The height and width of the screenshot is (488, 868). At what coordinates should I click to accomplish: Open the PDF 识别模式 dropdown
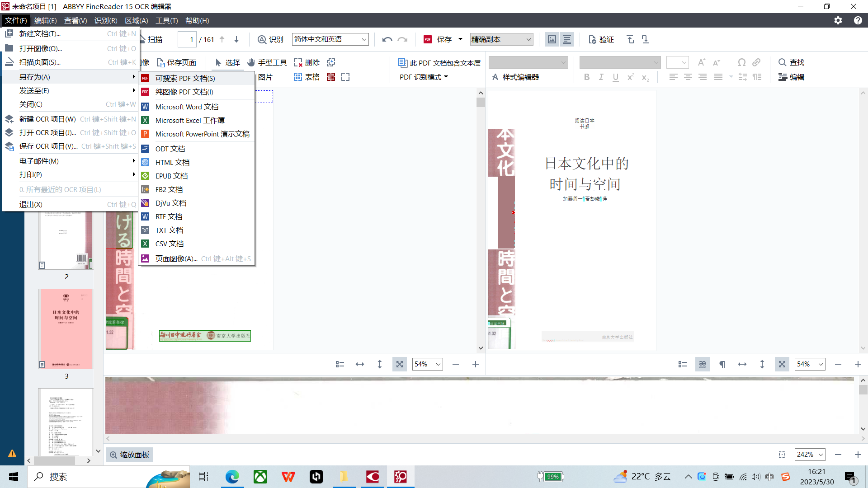424,77
